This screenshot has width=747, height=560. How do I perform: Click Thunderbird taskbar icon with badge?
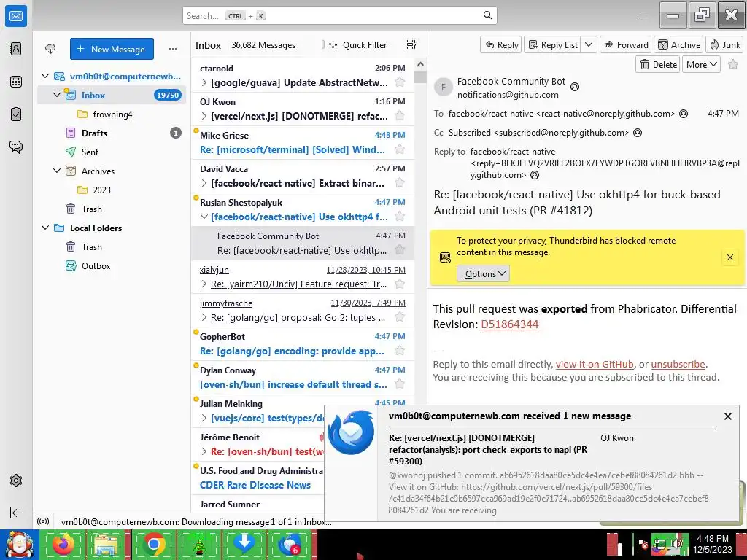point(289,544)
